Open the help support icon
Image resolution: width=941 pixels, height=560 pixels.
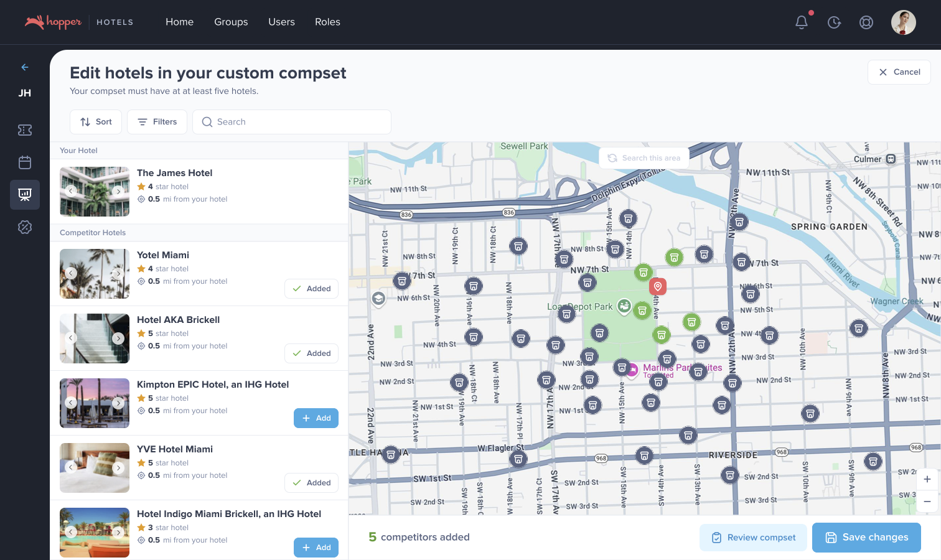point(866,22)
